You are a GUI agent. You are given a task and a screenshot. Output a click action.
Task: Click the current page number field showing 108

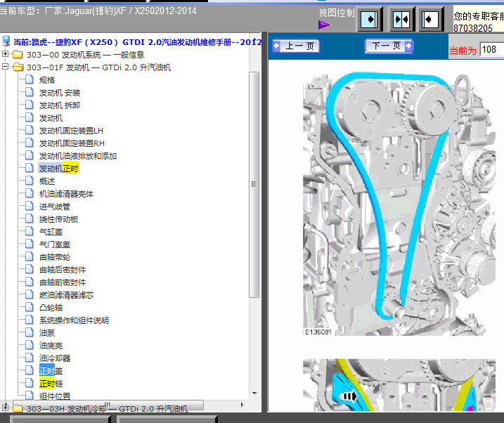tap(491, 50)
